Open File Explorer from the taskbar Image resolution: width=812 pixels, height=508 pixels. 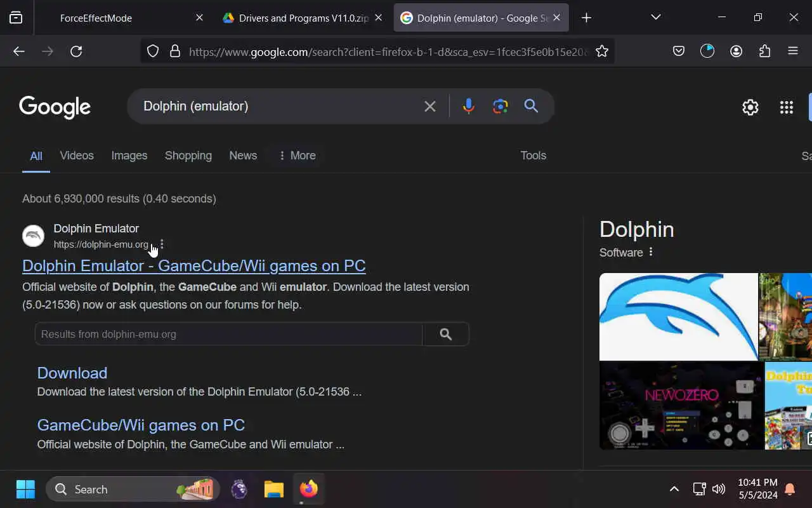[274, 489]
